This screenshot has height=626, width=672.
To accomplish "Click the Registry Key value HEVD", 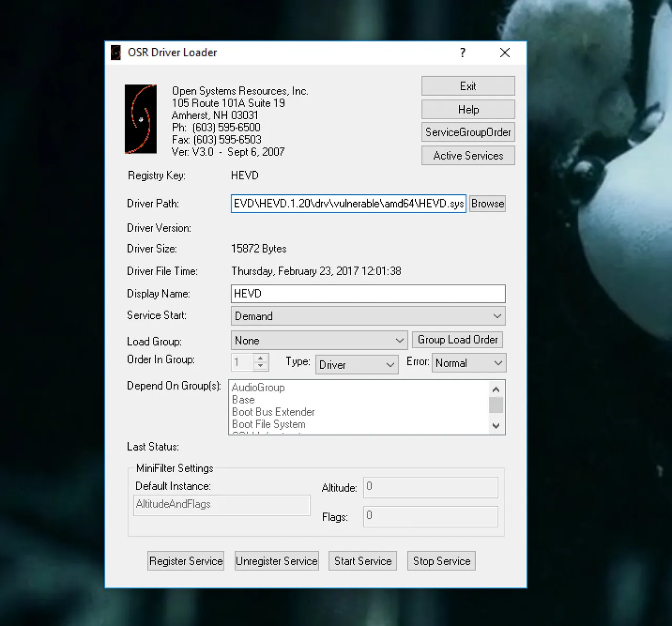I will (245, 175).
